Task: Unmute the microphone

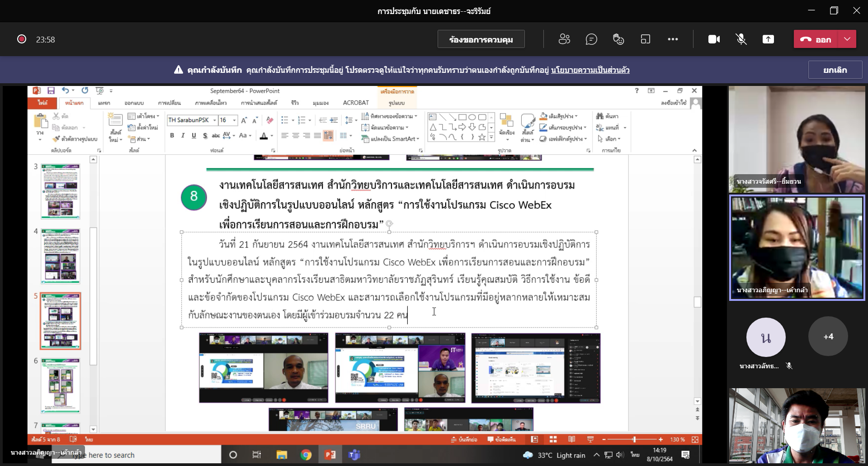Action: coord(741,39)
